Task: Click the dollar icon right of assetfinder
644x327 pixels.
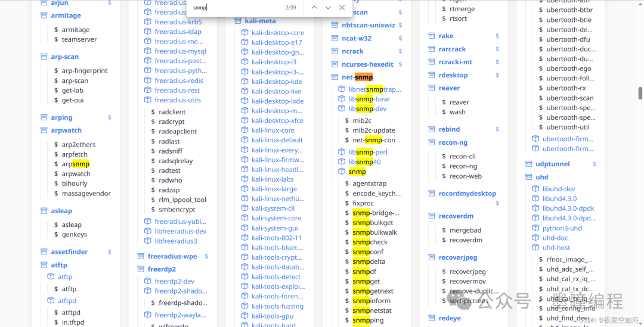Action: 109,251
